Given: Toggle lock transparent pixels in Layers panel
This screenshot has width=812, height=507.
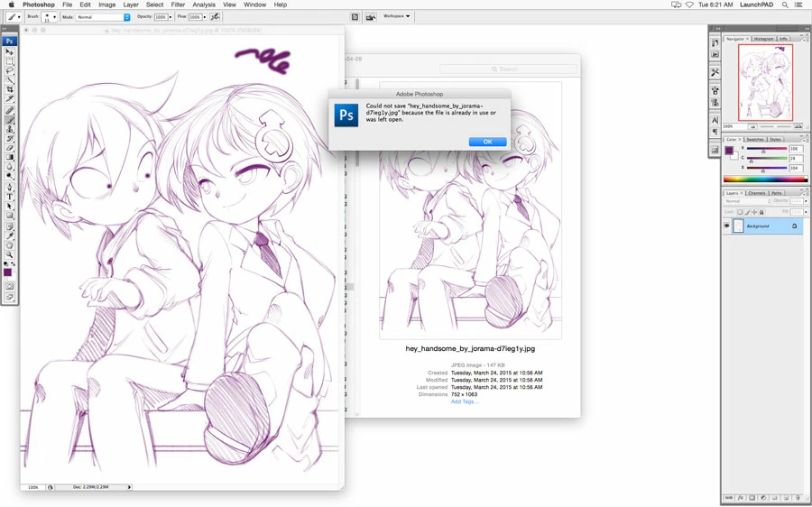Looking at the screenshot, I should [x=740, y=212].
